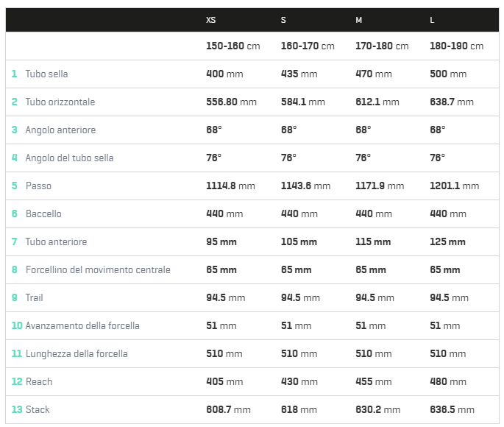Select the S size column header

[x=283, y=20]
